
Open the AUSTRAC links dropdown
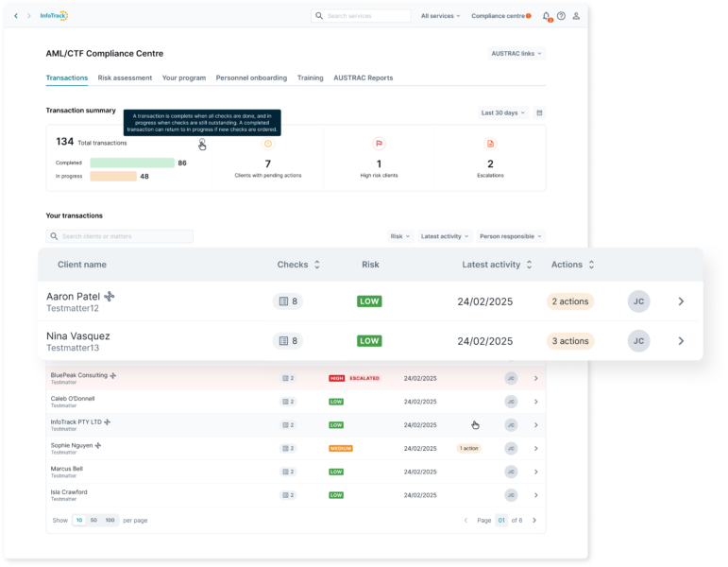tap(516, 54)
